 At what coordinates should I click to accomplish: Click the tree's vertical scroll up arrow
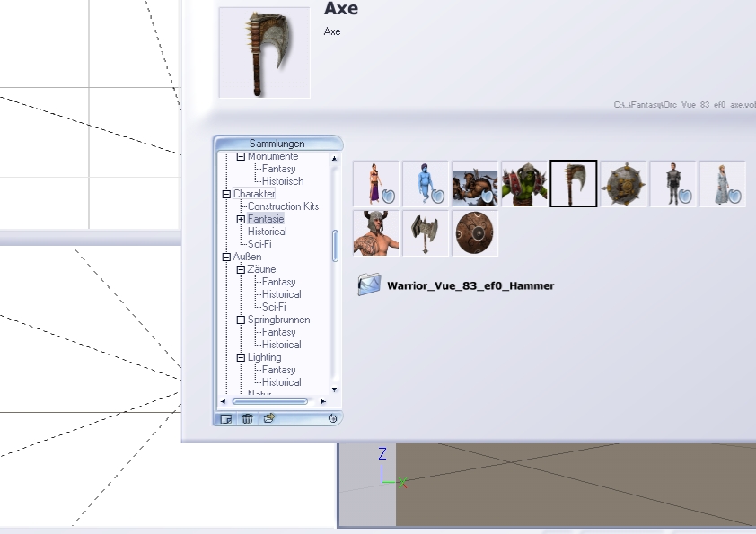tap(334, 159)
